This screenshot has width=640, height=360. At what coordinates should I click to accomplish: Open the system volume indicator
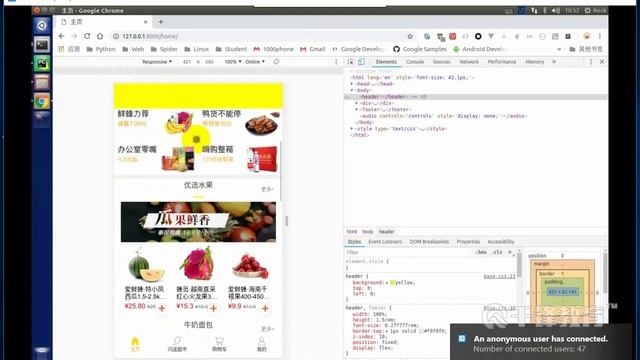pyautogui.click(x=556, y=11)
